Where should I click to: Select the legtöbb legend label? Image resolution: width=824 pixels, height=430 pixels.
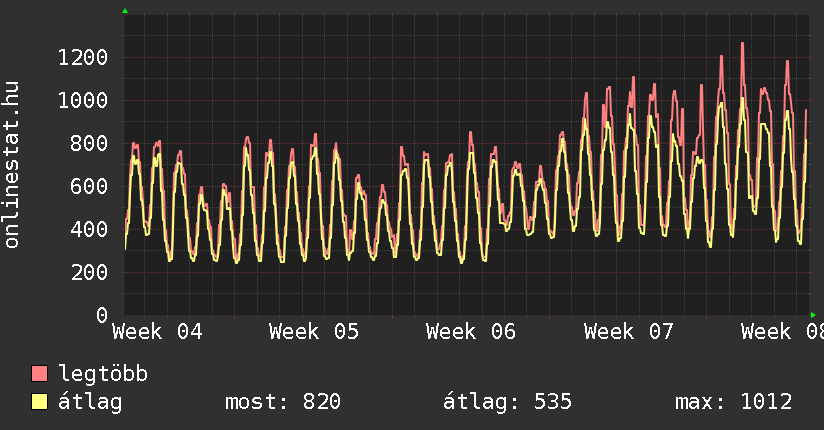[x=103, y=374]
